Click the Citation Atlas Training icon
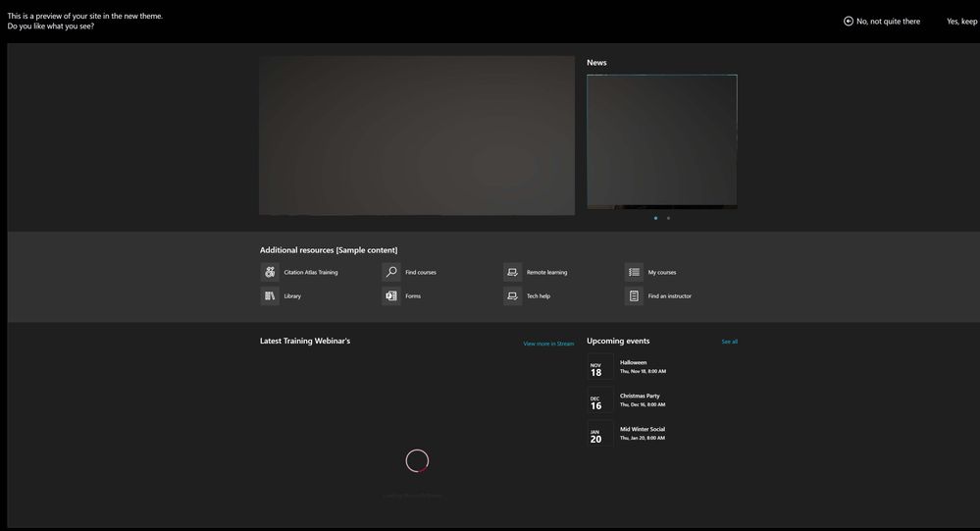The width and height of the screenshot is (980, 531). pyautogui.click(x=270, y=272)
